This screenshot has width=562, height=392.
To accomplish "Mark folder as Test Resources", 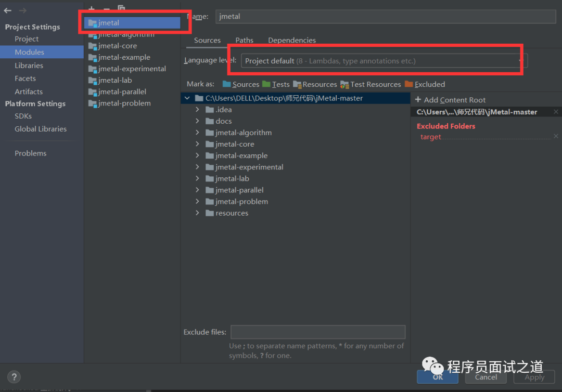I will pyautogui.click(x=371, y=84).
